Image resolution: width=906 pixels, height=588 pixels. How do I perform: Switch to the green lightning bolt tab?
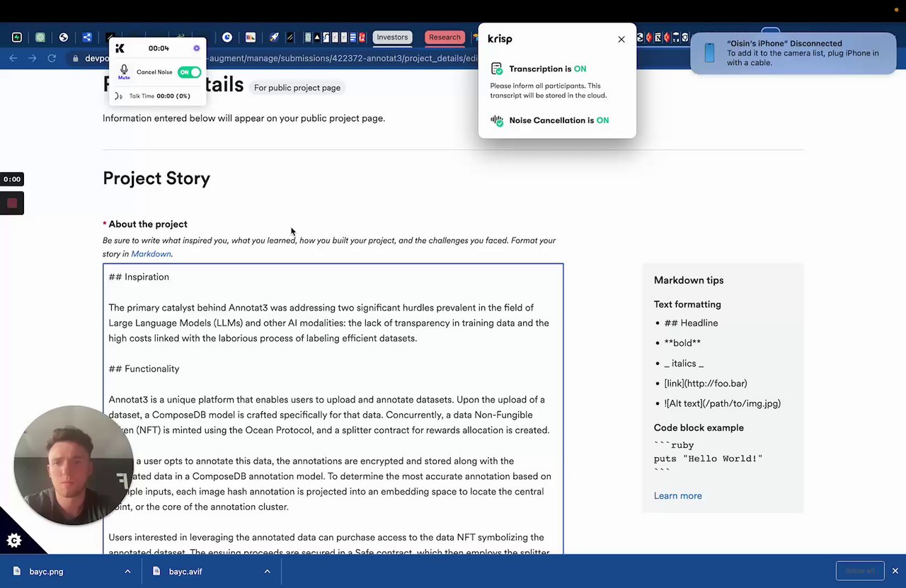17,38
